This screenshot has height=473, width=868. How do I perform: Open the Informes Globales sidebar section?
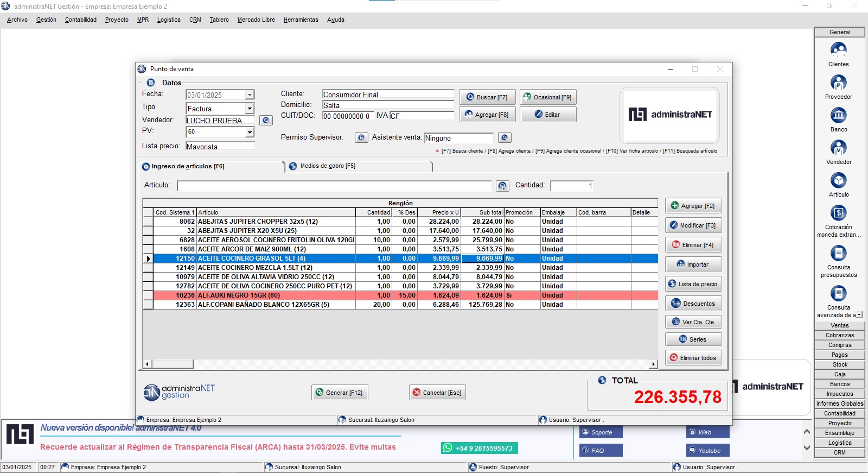click(840, 403)
